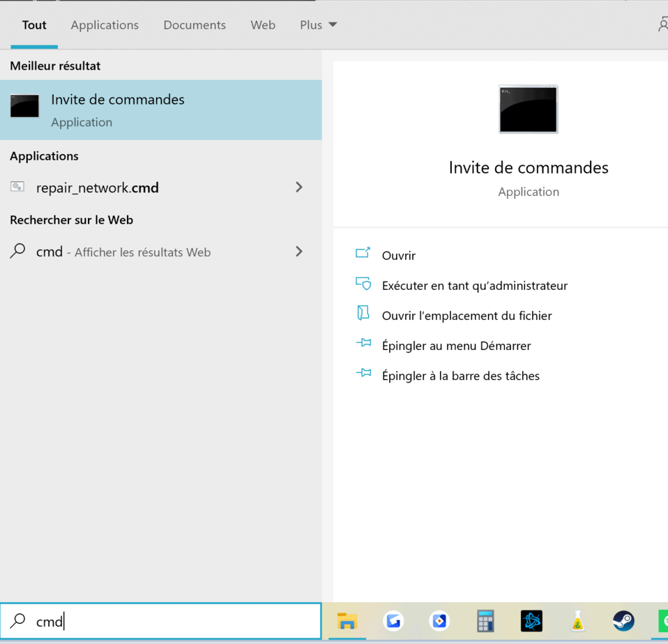Launch Calculator from the taskbar

tap(485, 620)
